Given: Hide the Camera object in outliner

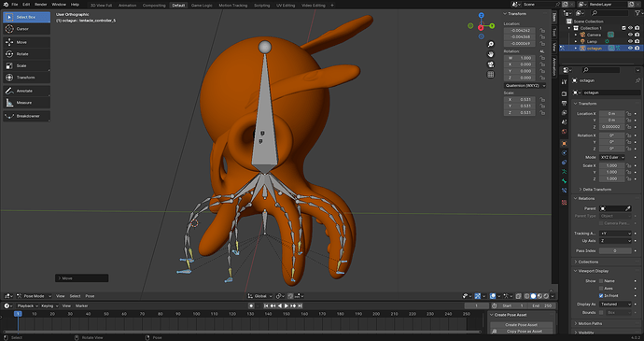Looking at the screenshot, I should pos(630,35).
